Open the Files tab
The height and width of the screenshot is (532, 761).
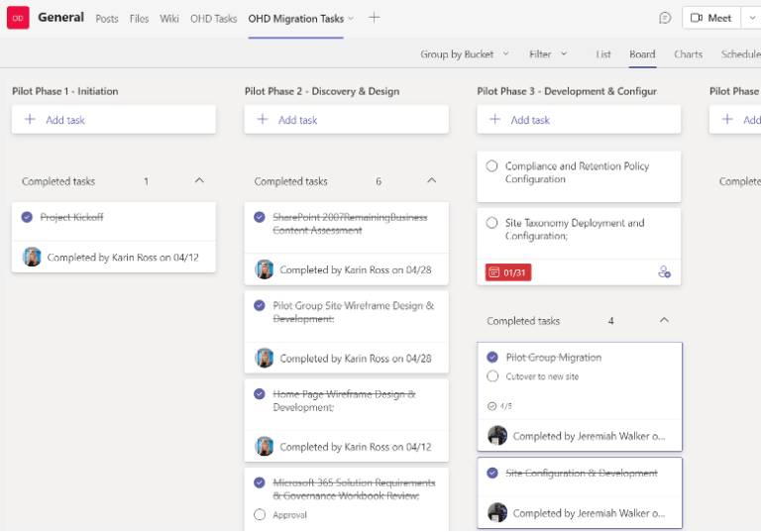click(139, 19)
